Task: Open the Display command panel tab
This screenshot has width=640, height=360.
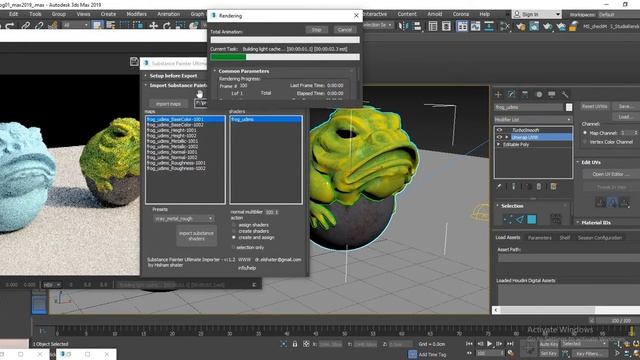Action: [552, 94]
